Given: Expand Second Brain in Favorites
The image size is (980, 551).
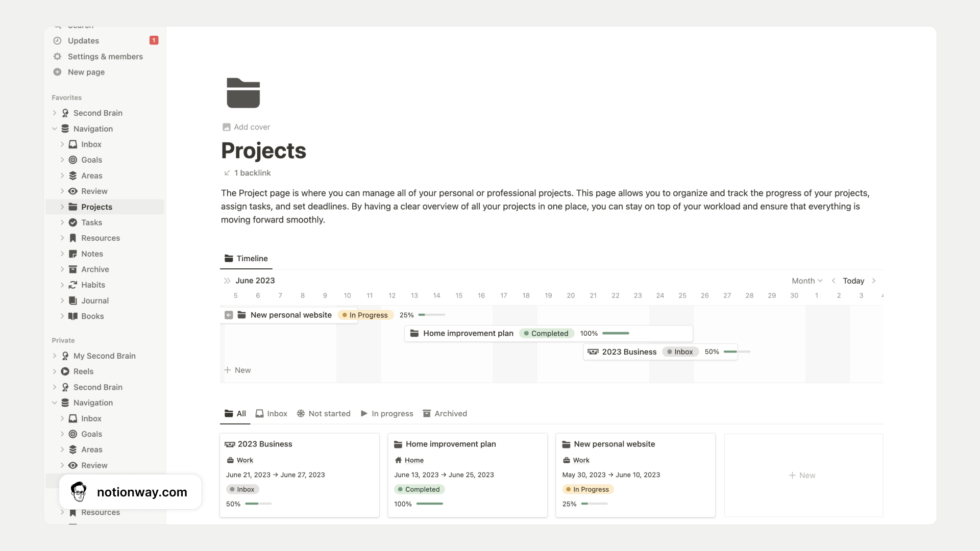Looking at the screenshot, I should tap(55, 113).
